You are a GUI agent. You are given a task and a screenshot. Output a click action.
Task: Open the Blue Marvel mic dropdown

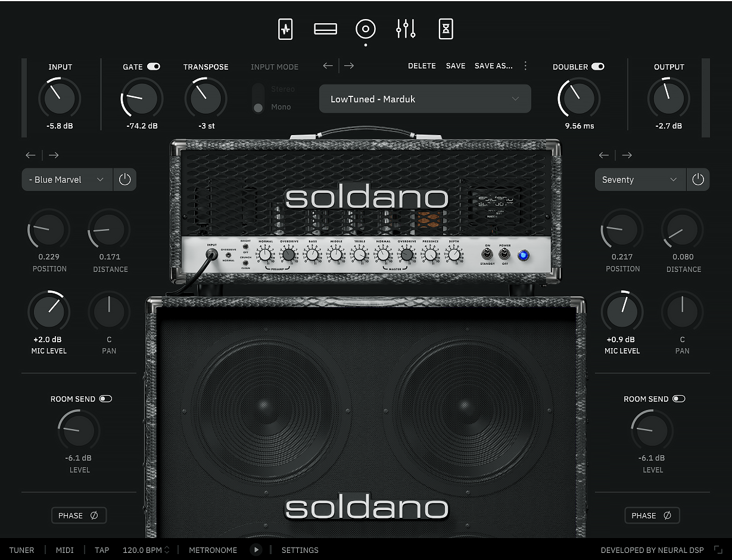click(67, 179)
